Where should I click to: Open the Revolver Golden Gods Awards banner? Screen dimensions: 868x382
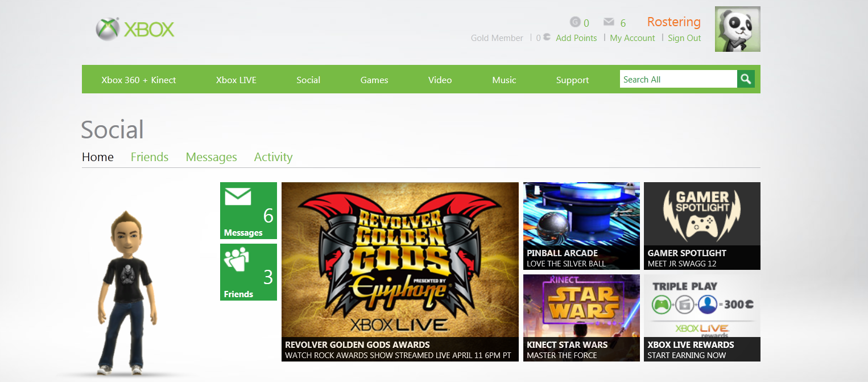(x=400, y=272)
